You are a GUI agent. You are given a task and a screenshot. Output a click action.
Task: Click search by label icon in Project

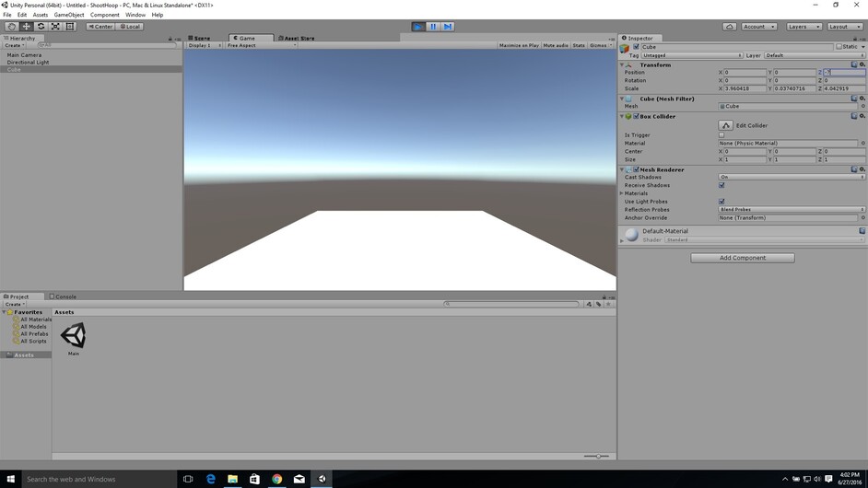(599, 304)
